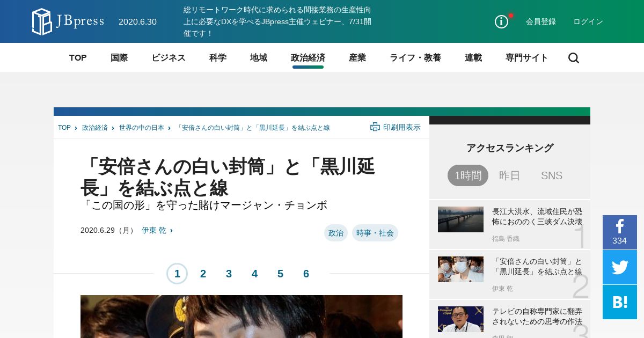Click TOP in the breadcrumb
This screenshot has width=644, height=338.
tap(64, 128)
